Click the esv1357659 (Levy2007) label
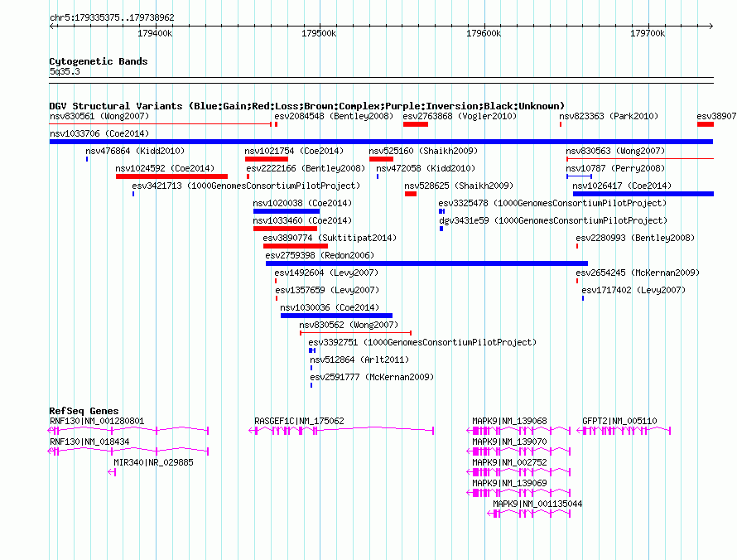 (327, 290)
